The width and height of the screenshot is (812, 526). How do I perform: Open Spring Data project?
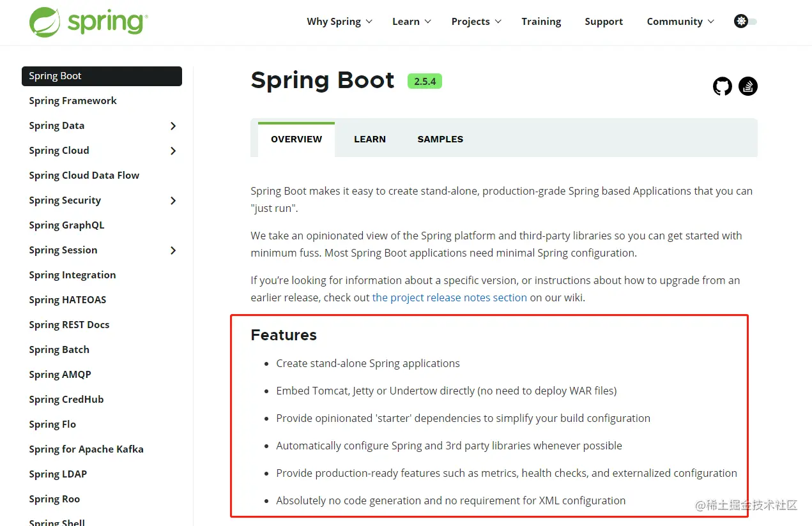point(57,126)
